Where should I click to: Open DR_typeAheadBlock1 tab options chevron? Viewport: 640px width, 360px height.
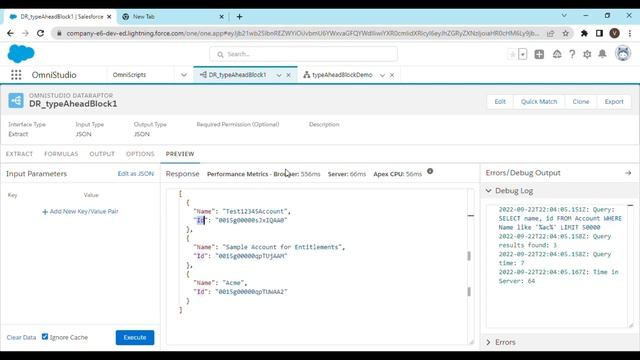279,75
